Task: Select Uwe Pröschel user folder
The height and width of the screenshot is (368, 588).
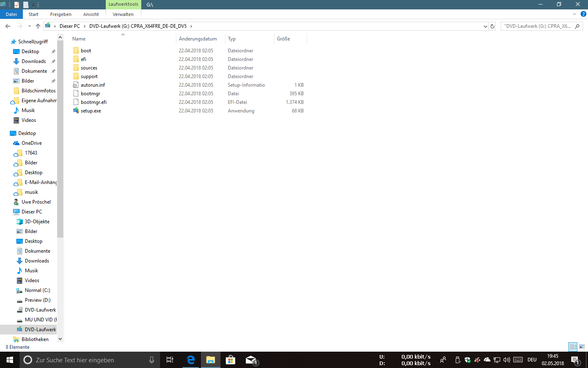Action: [36, 202]
